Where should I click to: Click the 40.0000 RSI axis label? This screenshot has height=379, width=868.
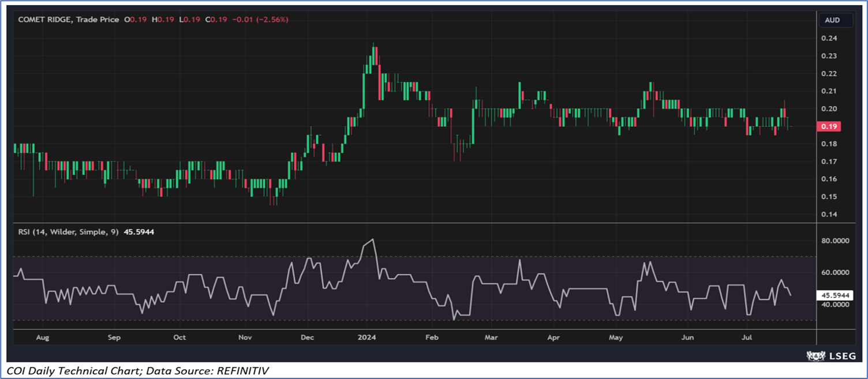[835, 305]
